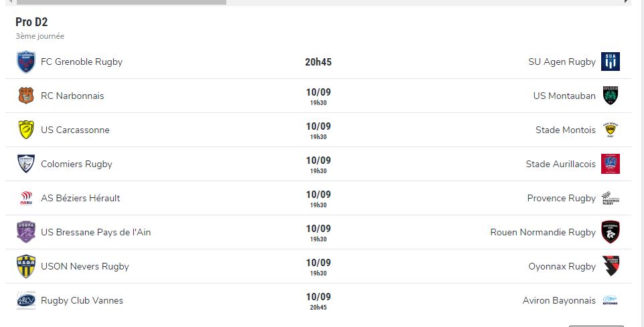644x327 pixels.
Task: Click the Aviron Bayonnais logo
Action: click(611, 300)
